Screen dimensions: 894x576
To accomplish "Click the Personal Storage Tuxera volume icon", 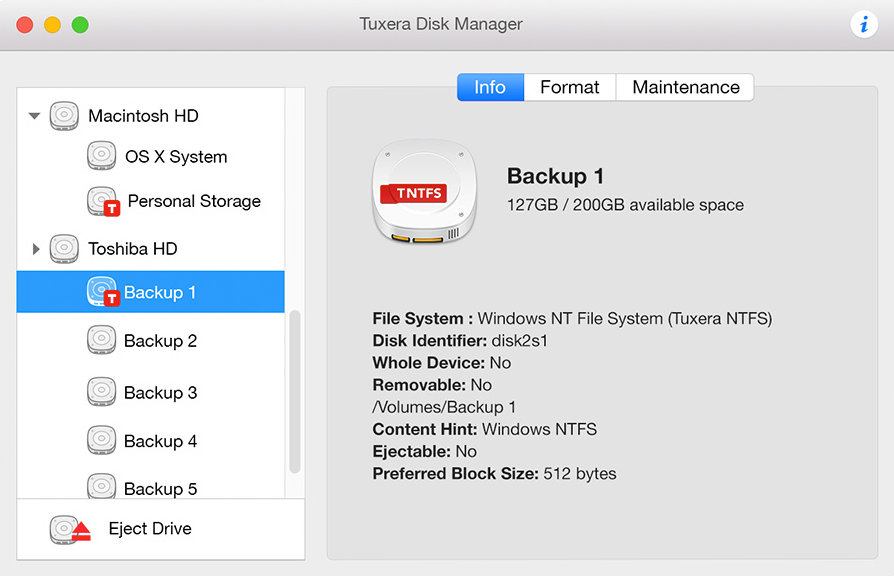I will [102, 202].
